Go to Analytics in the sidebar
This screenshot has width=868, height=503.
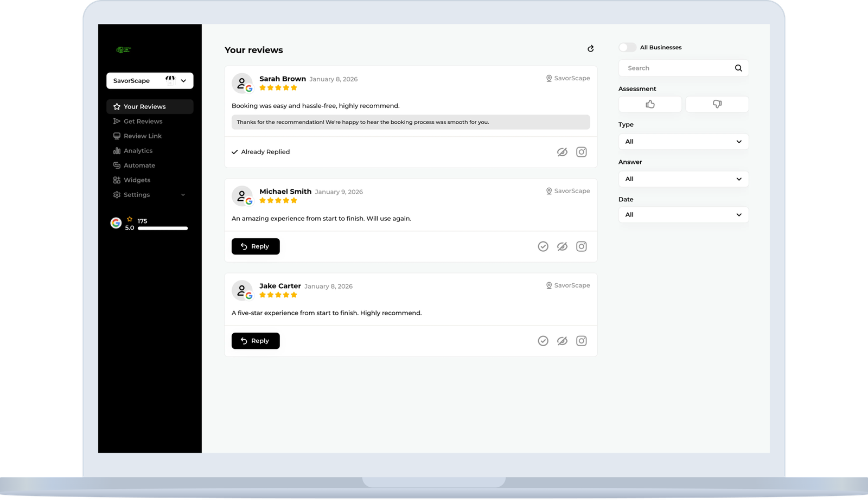click(138, 151)
